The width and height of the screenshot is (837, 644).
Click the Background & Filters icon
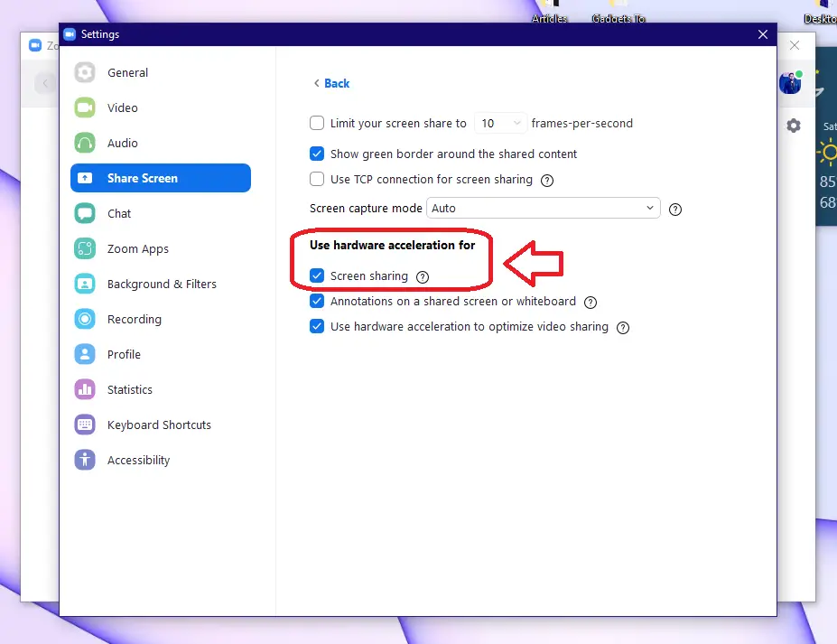coord(85,285)
